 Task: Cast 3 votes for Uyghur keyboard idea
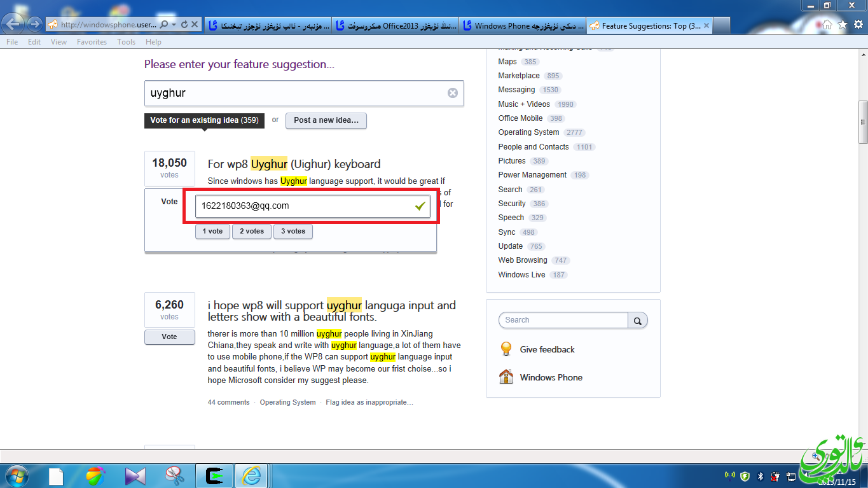[x=293, y=231]
